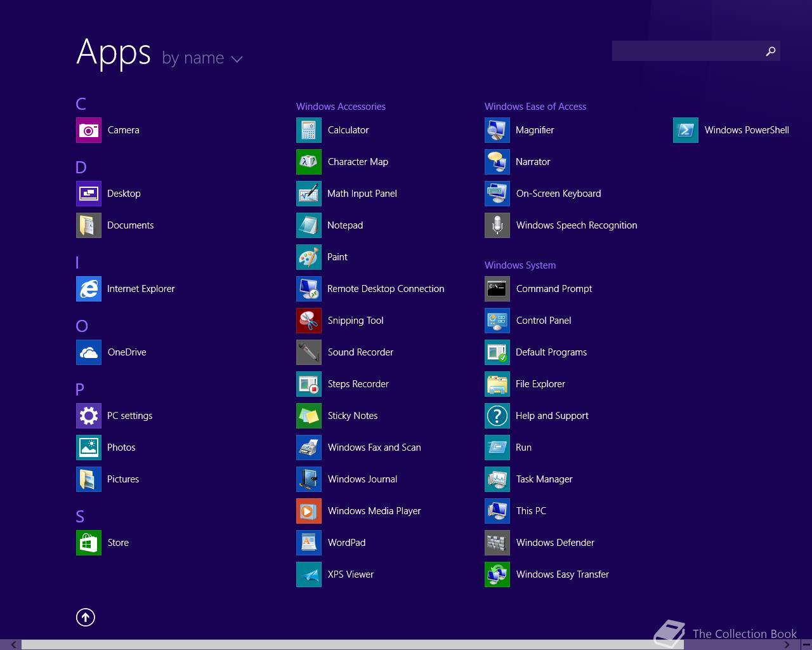This screenshot has height=650, width=812.
Task: Launch the Run dialog icon
Action: click(497, 448)
